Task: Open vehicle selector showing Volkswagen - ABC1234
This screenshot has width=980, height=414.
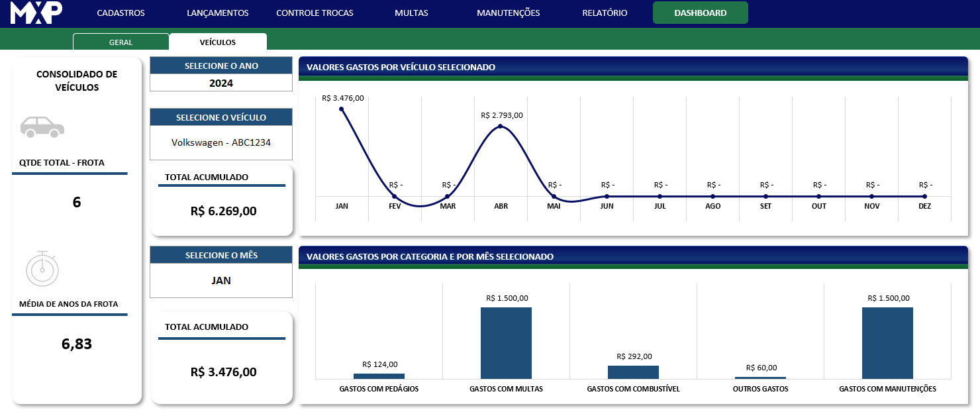Action: point(221,142)
